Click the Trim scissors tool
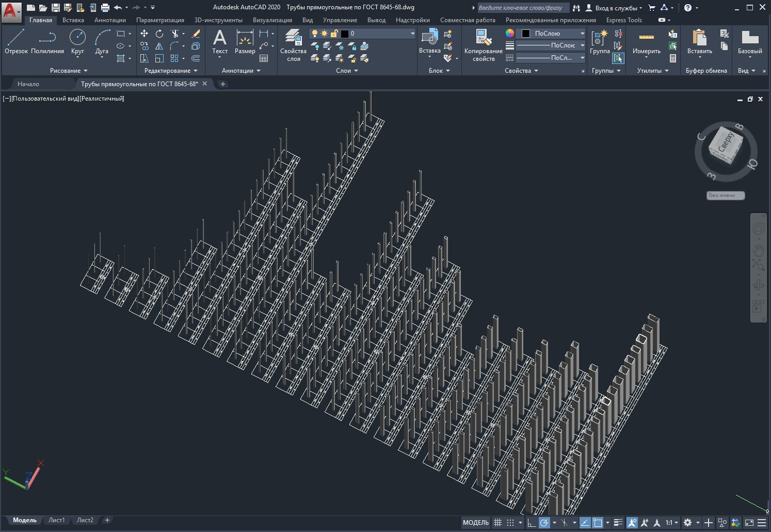This screenshot has height=532, width=771. click(175, 34)
